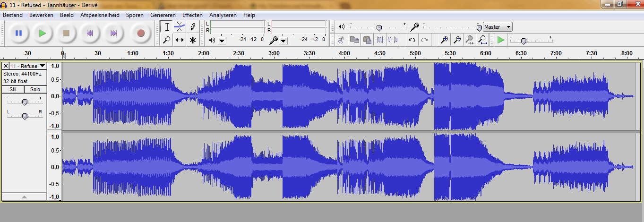
Task: Stop playback with the square button
Action: tap(66, 33)
